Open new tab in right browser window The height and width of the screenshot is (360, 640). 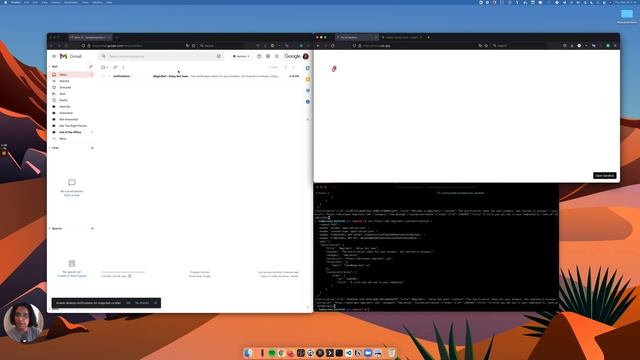tap(428, 37)
